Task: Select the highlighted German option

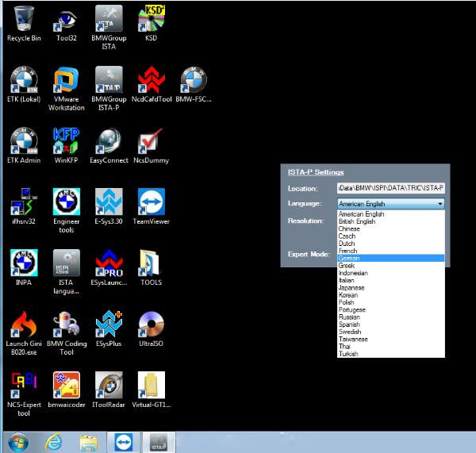Action: coord(390,258)
